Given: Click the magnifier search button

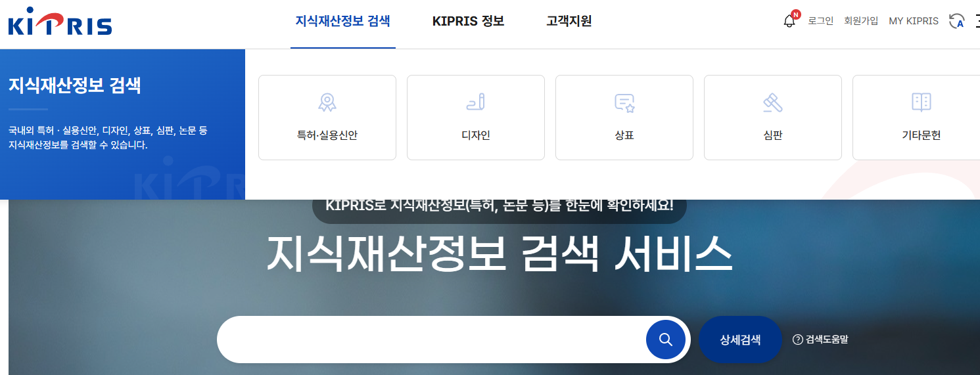Looking at the screenshot, I should click(666, 340).
